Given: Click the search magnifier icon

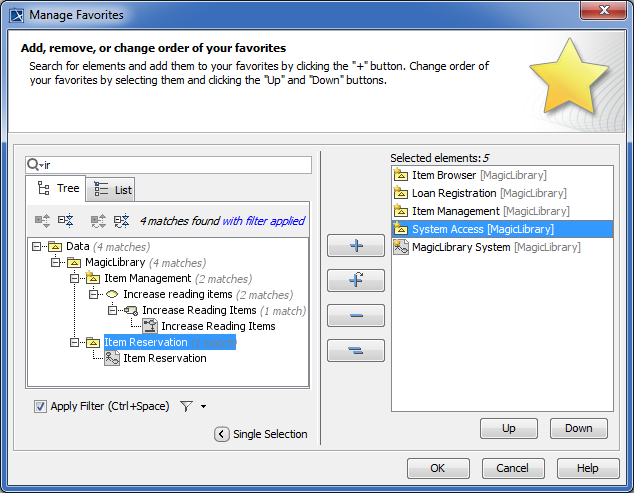Looking at the screenshot, I should (x=32, y=165).
